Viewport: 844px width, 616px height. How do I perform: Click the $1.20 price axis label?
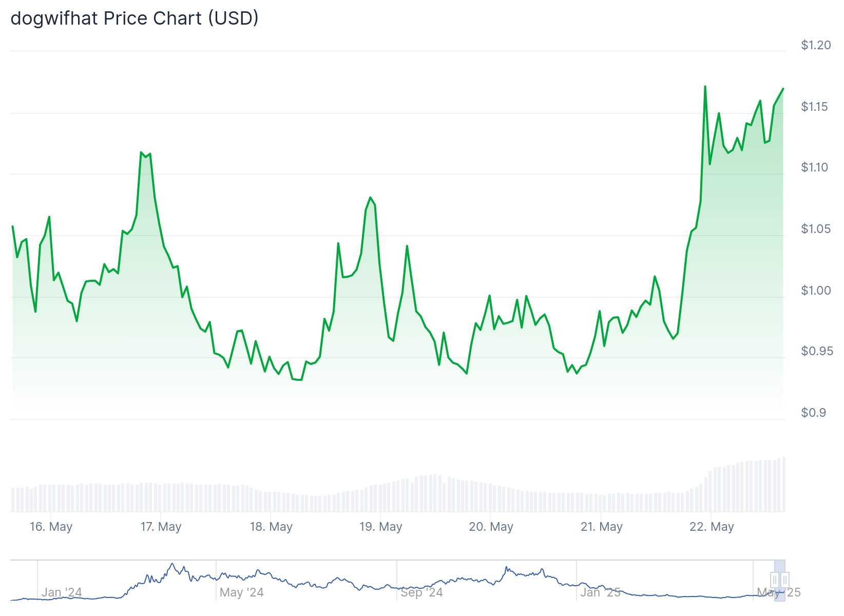tap(816, 45)
